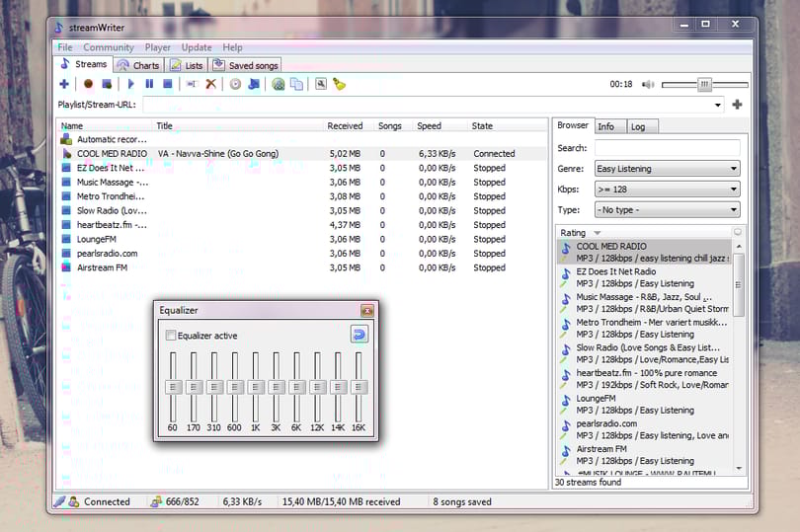Expand the Rating sort dropdown arrow
The image size is (800, 532).
tap(597, 233)
